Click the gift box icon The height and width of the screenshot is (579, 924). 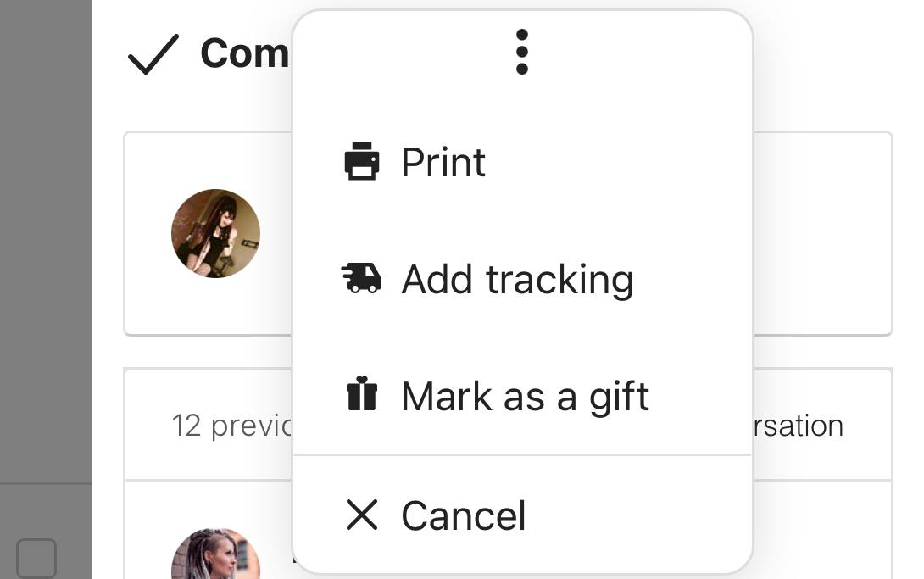(362, 393)
